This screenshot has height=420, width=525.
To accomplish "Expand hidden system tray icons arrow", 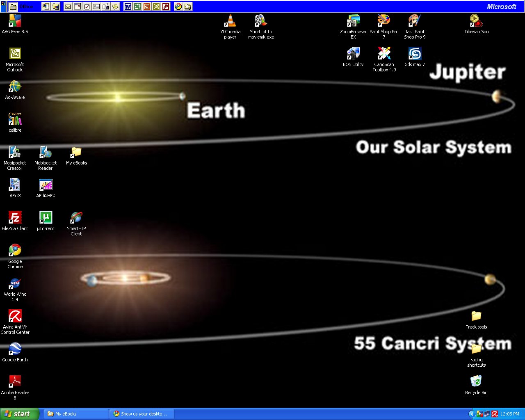I will (x=472, y=414).
